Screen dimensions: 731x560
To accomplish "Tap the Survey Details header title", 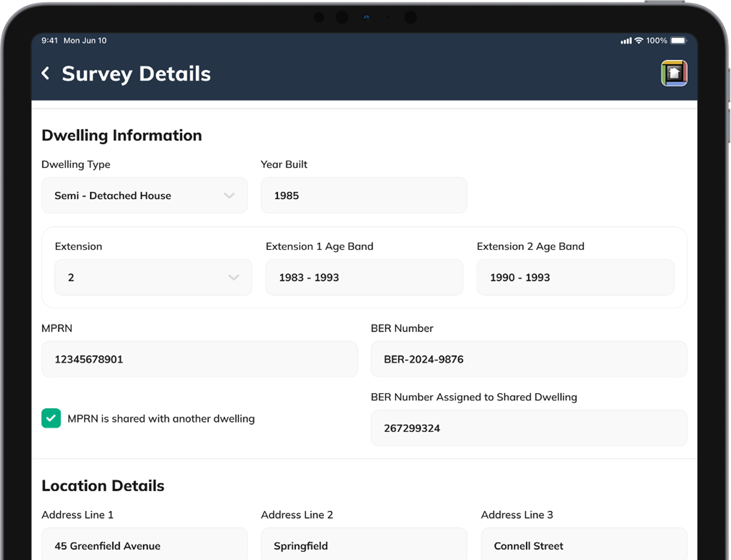I will pyautogui.click(x=136, y=74).
